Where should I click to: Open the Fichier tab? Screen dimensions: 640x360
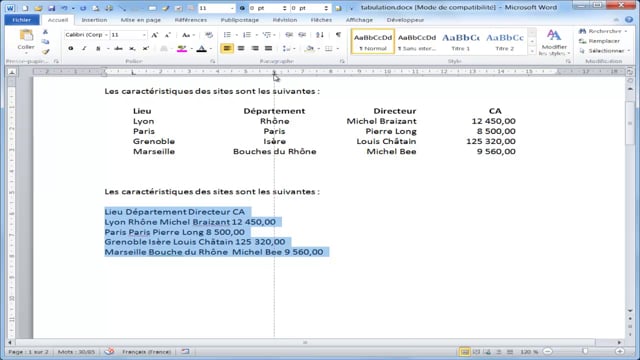[22, 20]
